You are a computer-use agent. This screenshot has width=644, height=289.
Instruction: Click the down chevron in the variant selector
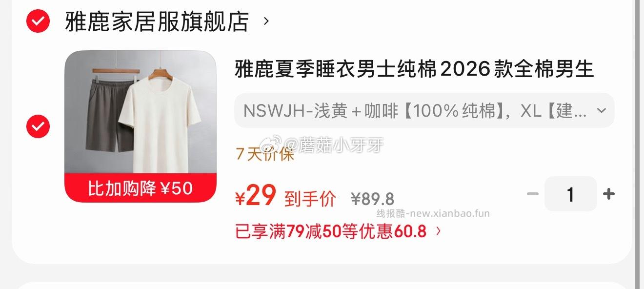(x=602, y=111)
